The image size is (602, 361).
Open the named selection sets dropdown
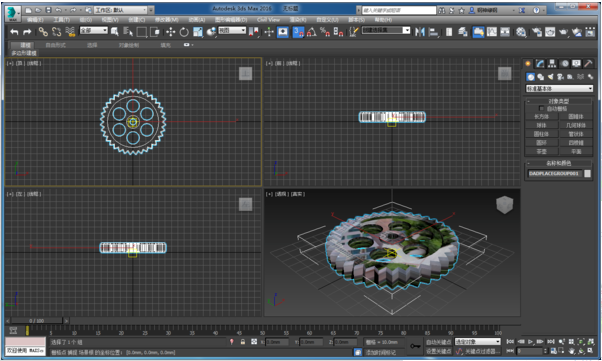click(x=386, y=30)
